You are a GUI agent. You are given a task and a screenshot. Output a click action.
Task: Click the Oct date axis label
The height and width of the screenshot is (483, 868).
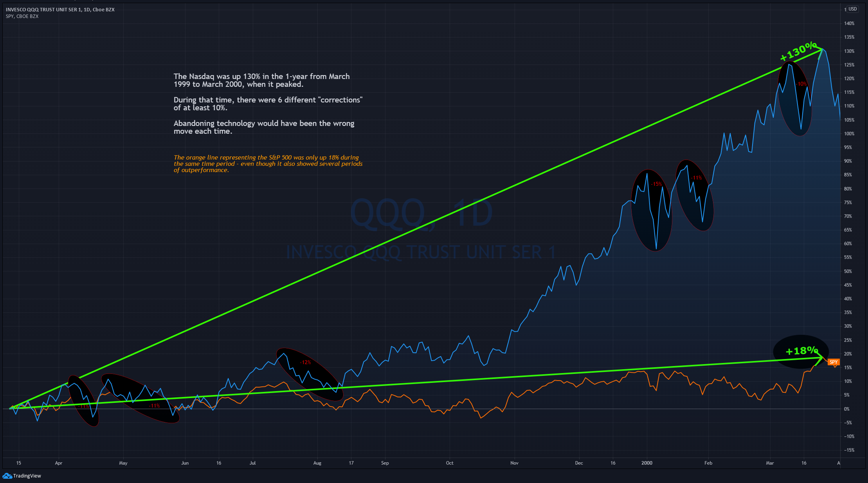(450, 463)
